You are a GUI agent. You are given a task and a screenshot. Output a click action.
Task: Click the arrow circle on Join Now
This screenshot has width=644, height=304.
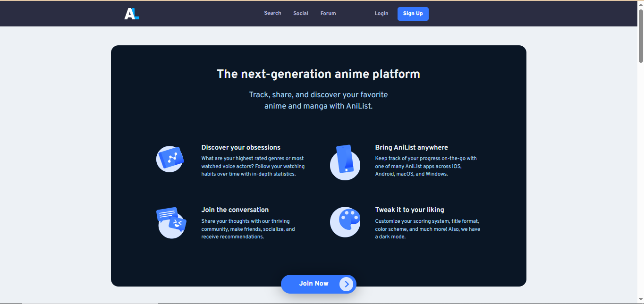coord(347,284)
